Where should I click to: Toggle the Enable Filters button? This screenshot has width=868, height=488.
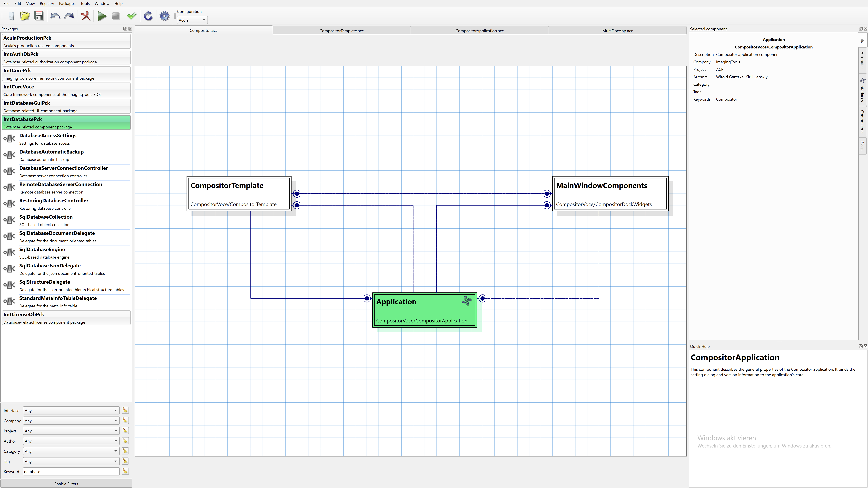point(66,484)
